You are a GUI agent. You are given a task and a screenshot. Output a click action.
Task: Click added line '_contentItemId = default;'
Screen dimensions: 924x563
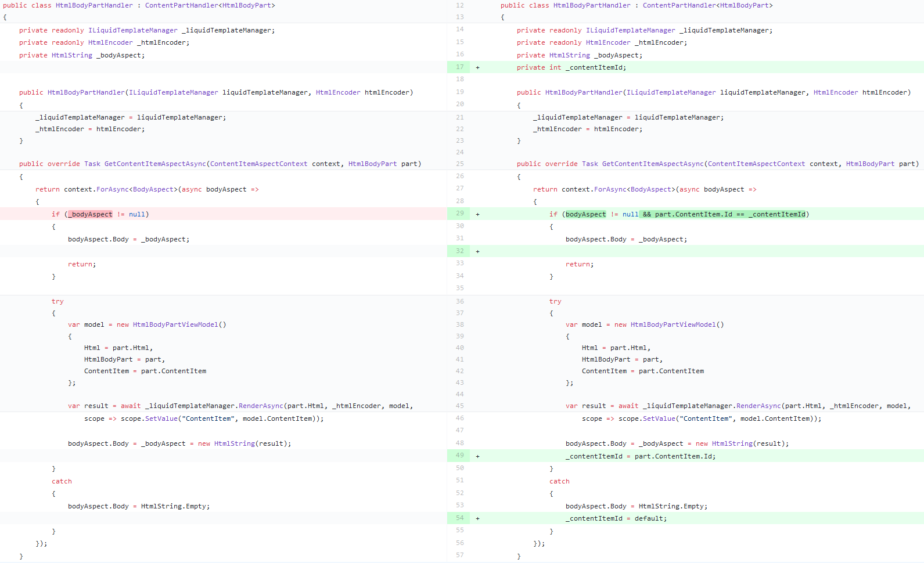(x=616, y=518)
